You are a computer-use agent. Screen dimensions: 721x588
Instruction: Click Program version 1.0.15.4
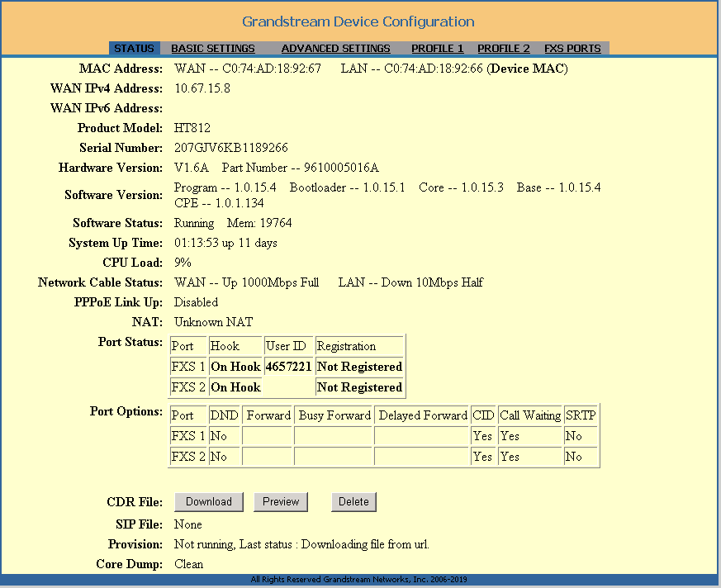click(255, 187)
